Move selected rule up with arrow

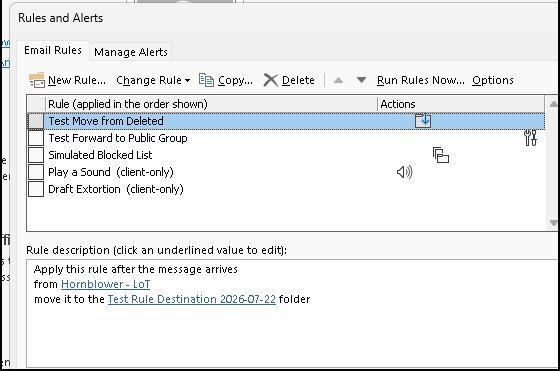pyautogui.click(x=338, y=80)
